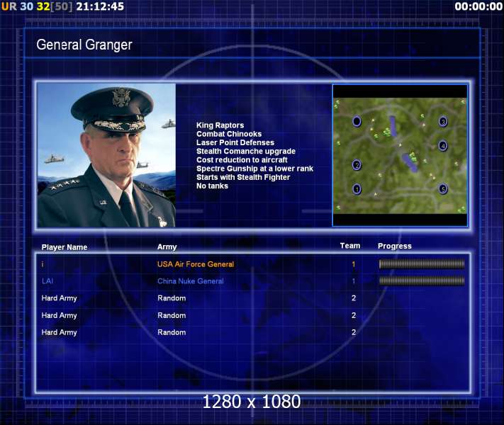The height and width of the screenshot is (425, 504).
Task: Click the UR indicator in top overlay
Action: pos(9,6)
